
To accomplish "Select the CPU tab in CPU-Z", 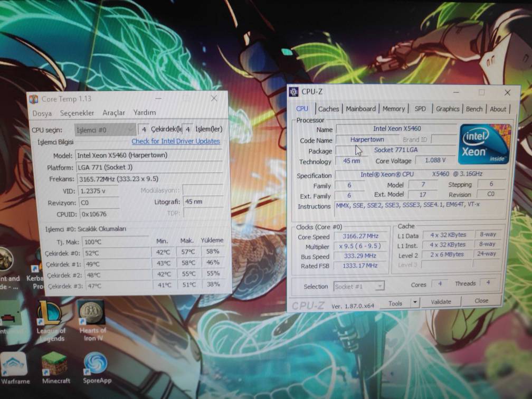I will coord(302,109).
